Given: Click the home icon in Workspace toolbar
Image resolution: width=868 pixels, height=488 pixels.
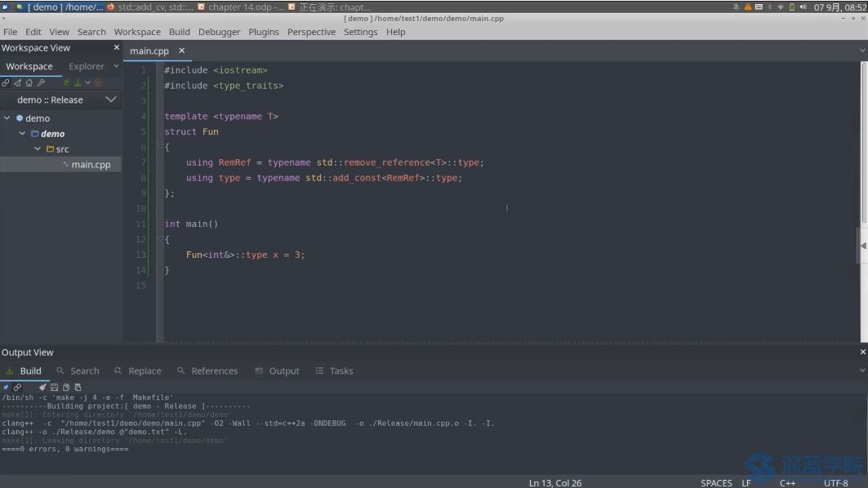Looking at the screenshot, I should [x=29, y=82].
